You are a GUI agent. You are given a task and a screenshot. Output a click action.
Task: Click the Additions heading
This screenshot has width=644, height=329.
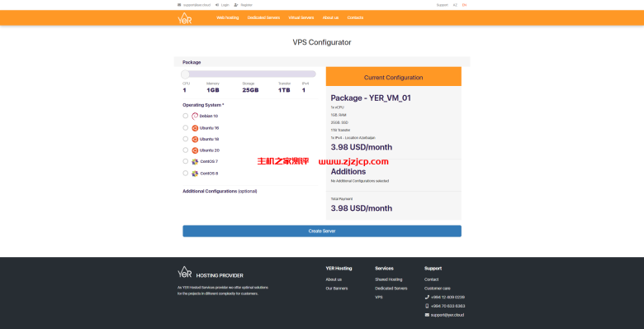[348, 171]
